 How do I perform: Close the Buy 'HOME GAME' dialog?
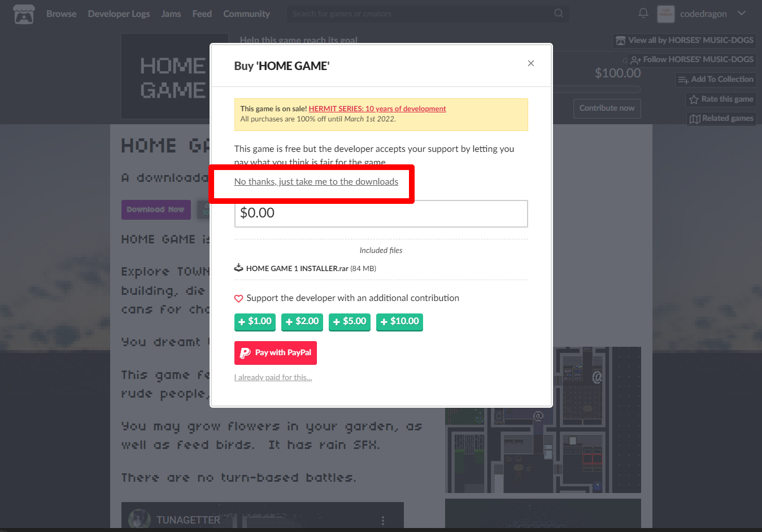pyautogui.click(x=530, y=63)
